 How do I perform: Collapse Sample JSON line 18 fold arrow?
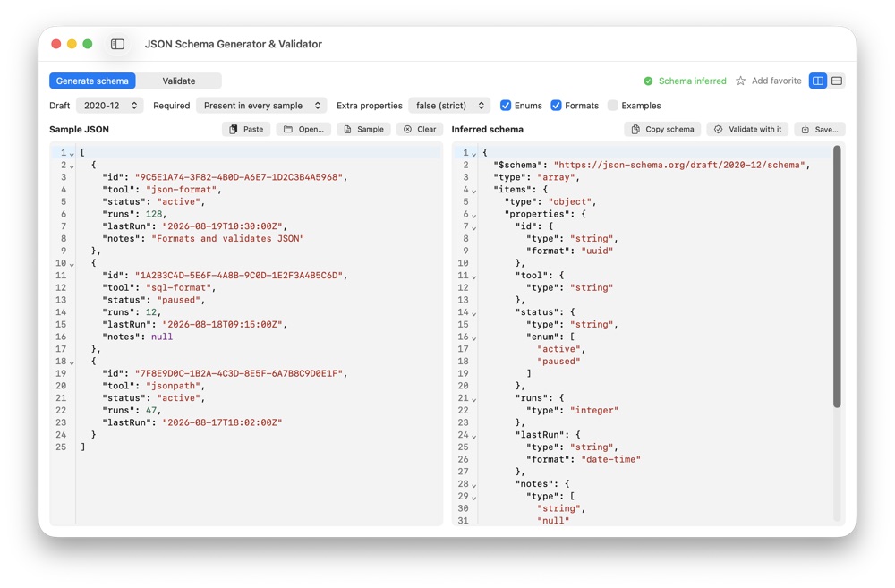coord(72,362)
